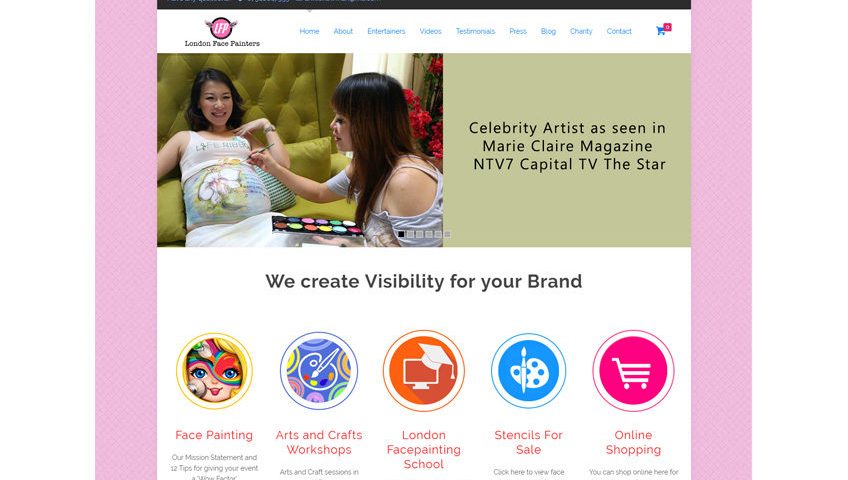
Task: Open the Press menu item
Action: [x=518, y=31]
